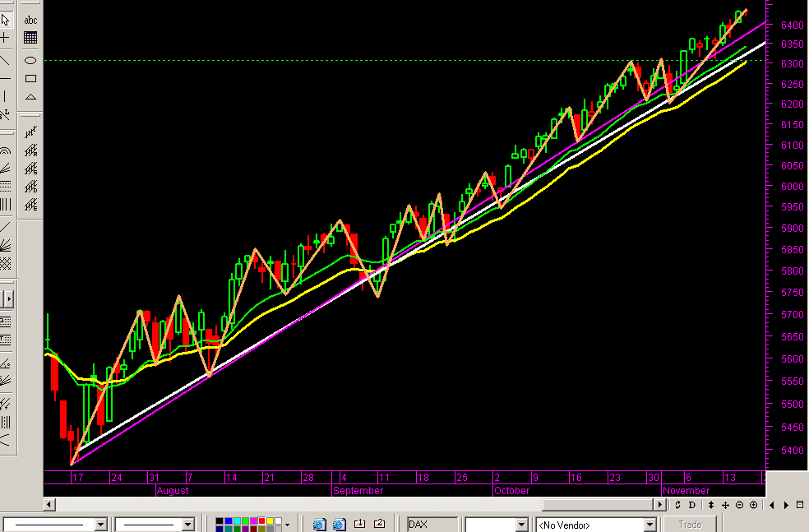The width and height of the screenshot is (809, 532).
Task: Zoom out the chart with minus
Action: point(739,505)
